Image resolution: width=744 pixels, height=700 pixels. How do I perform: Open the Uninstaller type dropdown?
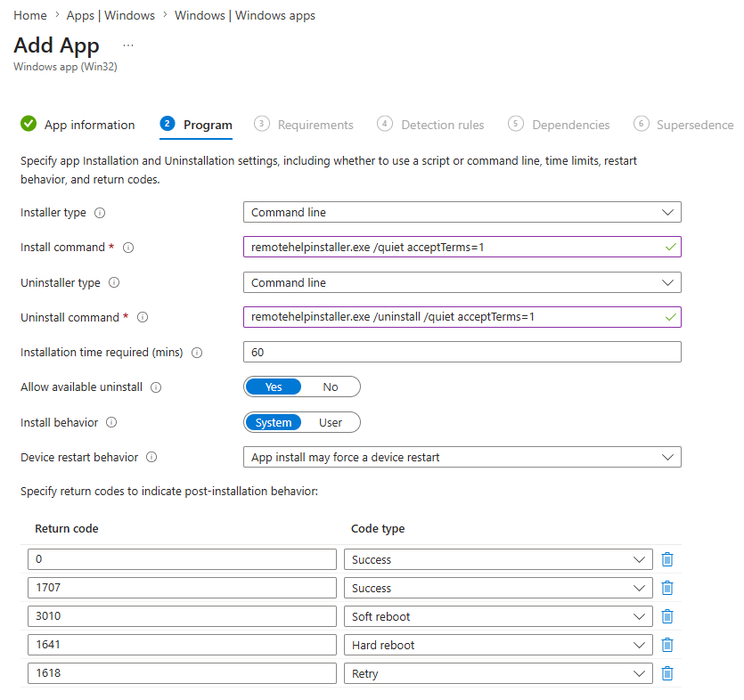[x=462, y=282]
